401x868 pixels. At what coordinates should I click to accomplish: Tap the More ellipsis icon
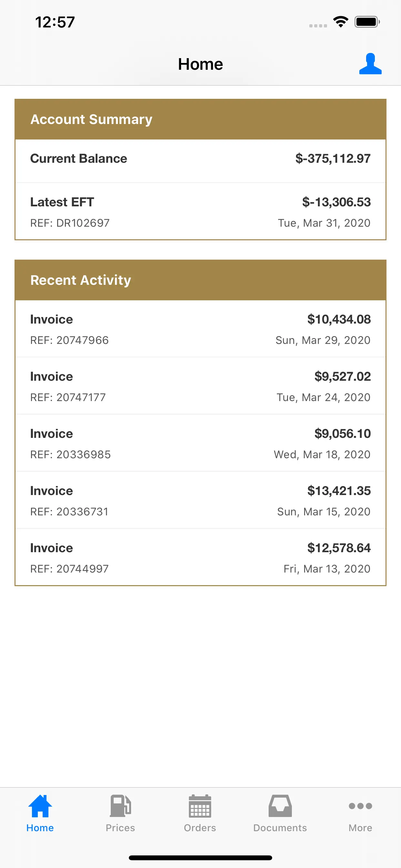tap(360, 806)
